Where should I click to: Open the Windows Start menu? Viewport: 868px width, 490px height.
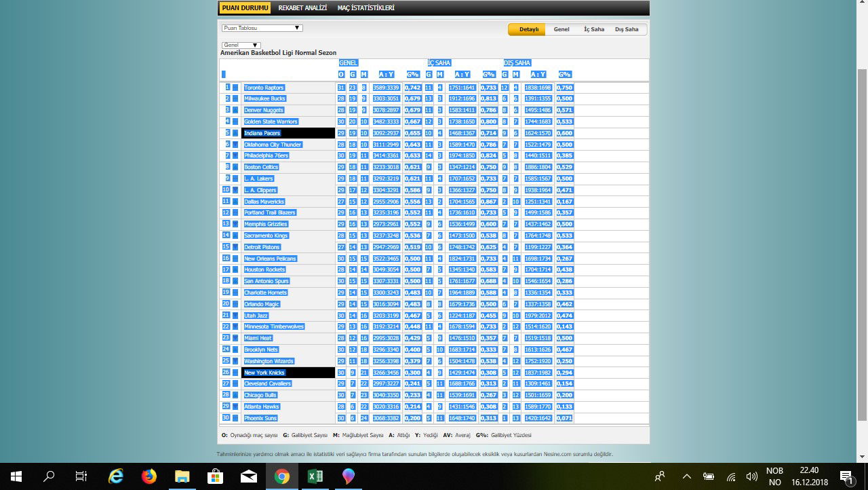click(16, 476)
